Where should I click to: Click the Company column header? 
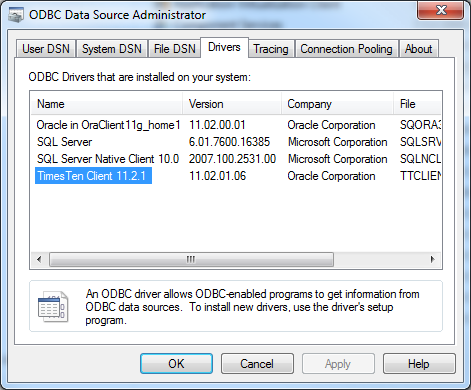point(338,104)
